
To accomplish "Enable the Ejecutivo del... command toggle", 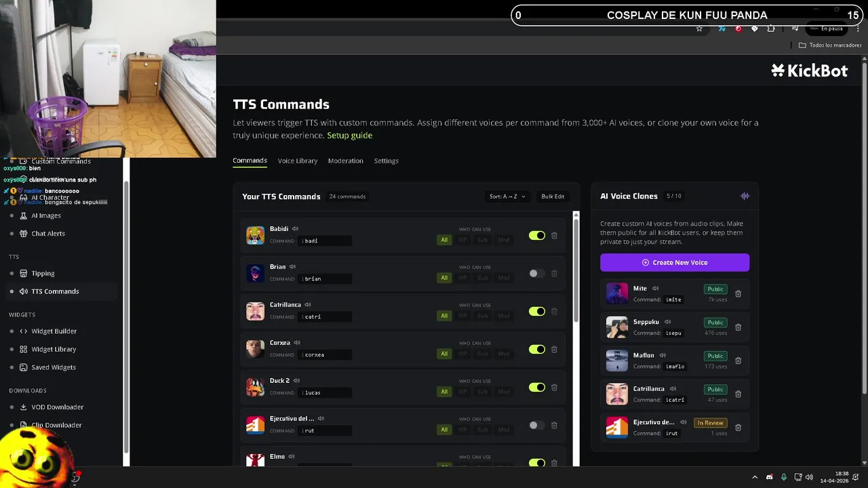I will (x=537, y=425).
